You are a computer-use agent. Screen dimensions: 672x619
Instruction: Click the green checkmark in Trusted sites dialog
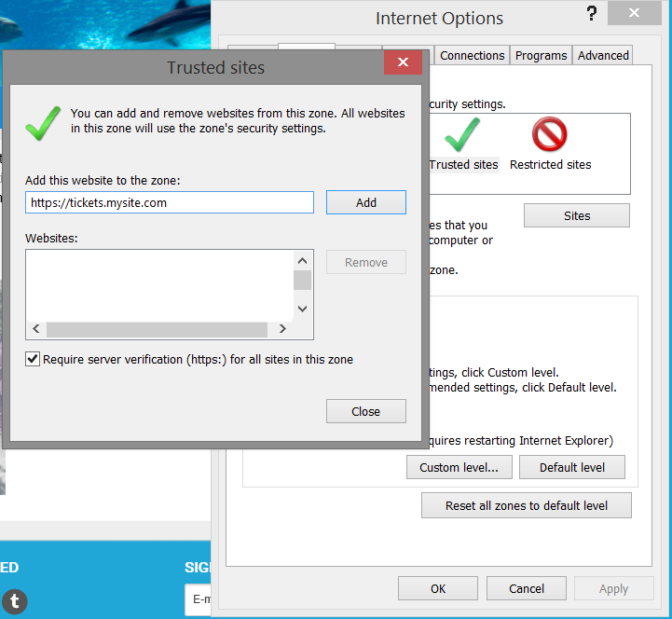(43, 122)
